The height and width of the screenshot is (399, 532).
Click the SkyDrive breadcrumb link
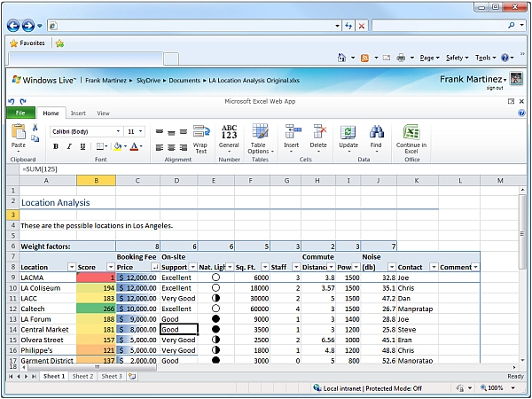click(x=149, y=81)
